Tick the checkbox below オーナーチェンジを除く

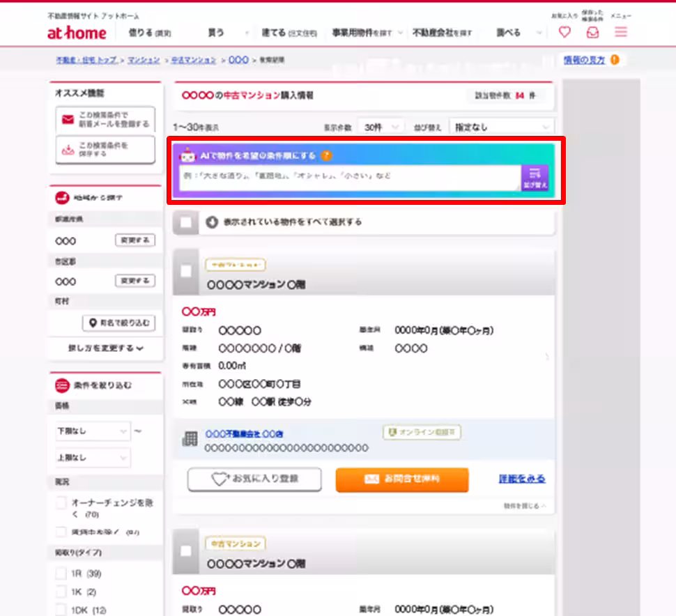click(61, 532)
